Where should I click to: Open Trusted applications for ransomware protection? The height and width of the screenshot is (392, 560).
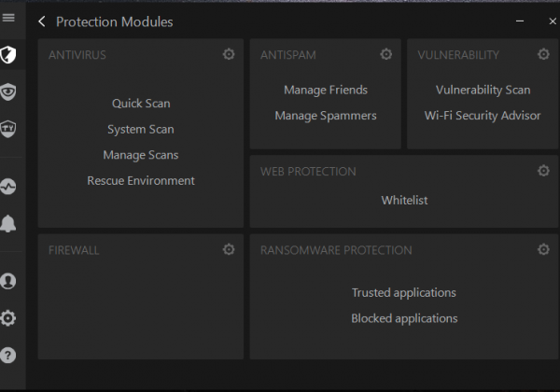click(x=404, y=293)
